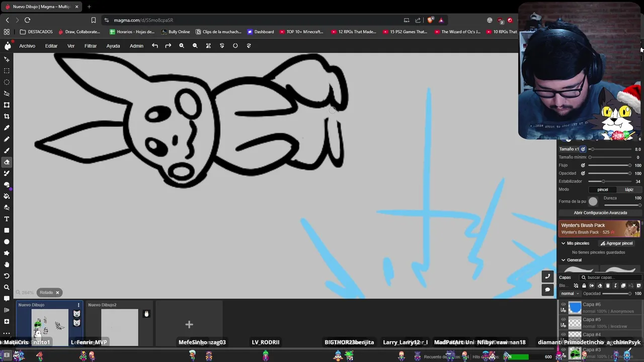Open the layer blend mode normal dropdown
The image size is (644, 362).
(x=570, y=294)
